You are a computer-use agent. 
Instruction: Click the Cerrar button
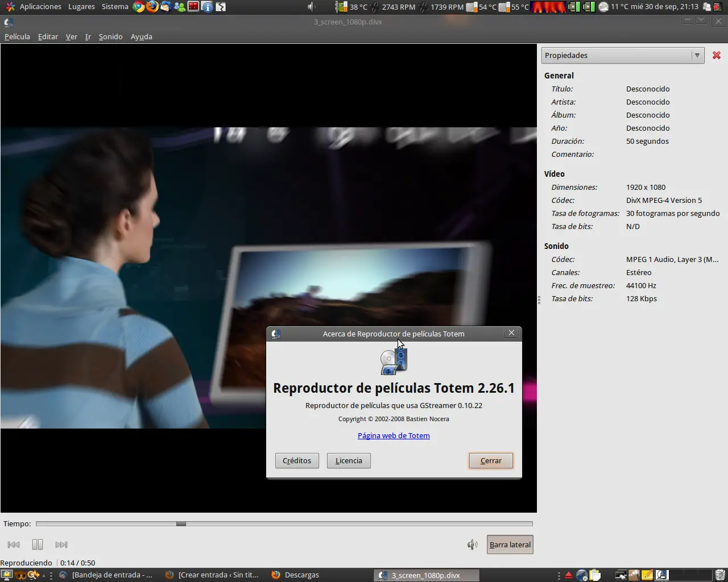[x=491, y=460]
